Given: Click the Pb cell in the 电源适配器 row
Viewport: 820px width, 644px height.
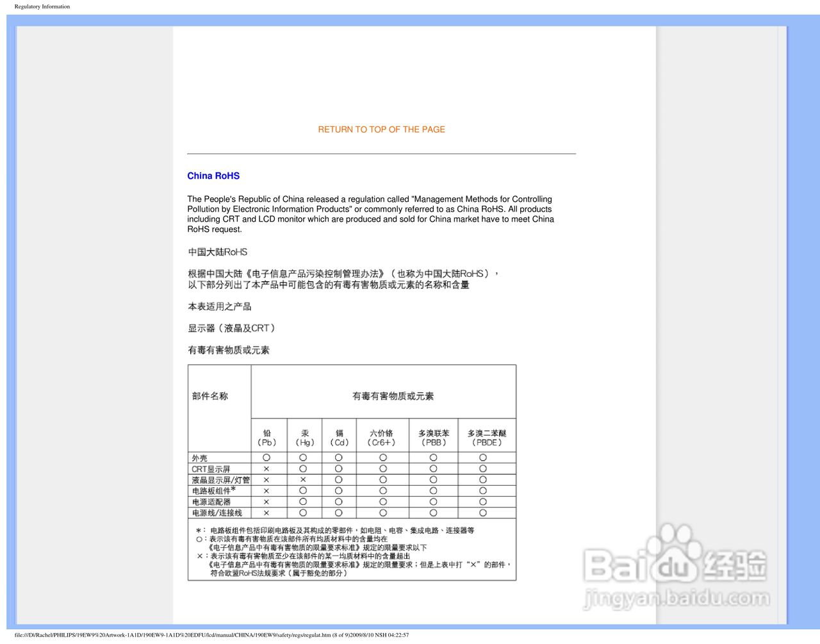Looking at the screenshot, I should [x=266, y=502].
